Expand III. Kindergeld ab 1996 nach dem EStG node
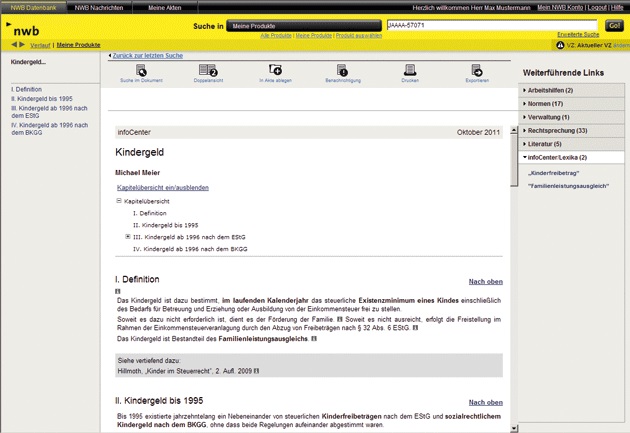 coord(128,236)
